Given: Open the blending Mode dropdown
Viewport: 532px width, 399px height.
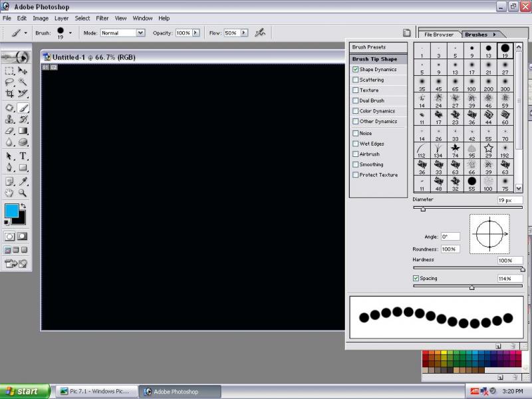Looking at the screenshot, I should (x=140, y=33).
